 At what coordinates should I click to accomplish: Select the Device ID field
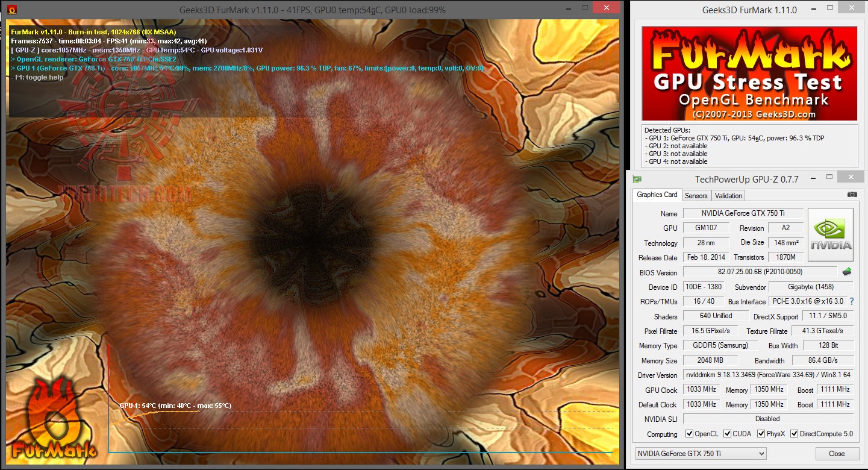click(x=703, y=287)
